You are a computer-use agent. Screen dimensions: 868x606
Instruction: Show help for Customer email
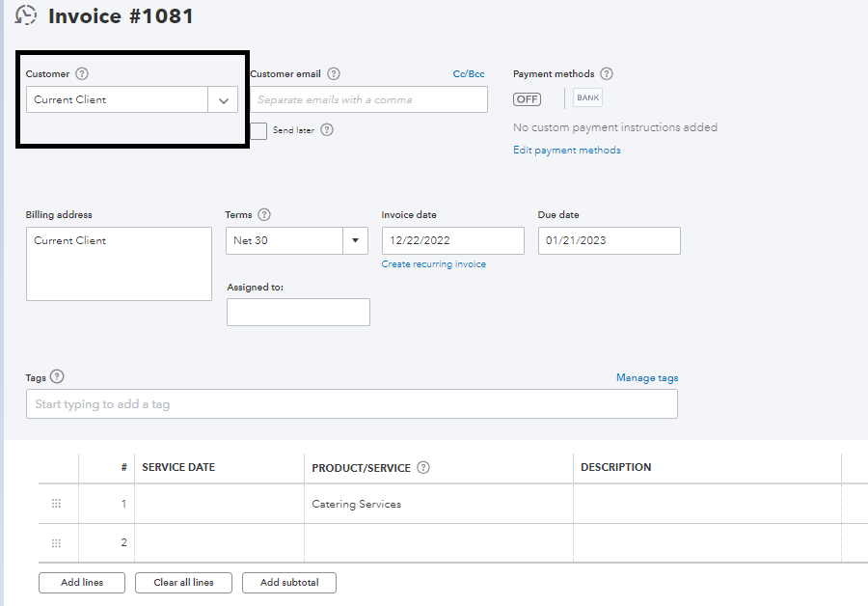tap(334, 73)
